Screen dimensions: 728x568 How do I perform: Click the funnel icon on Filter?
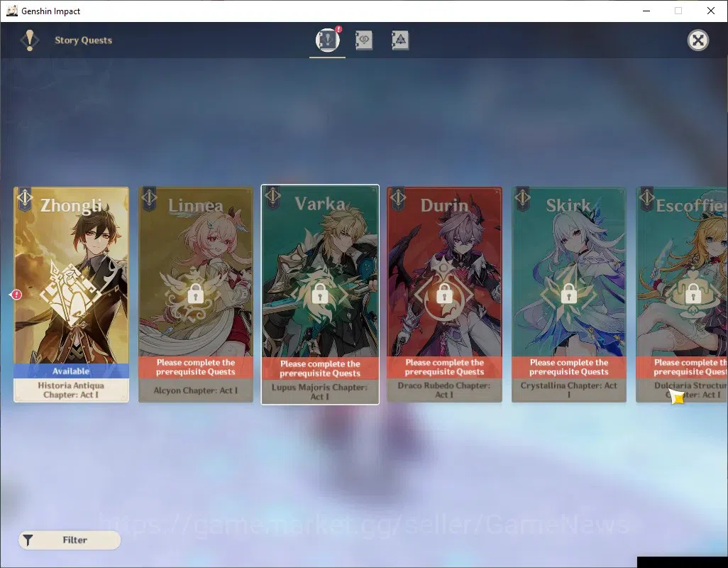click(x=28, y=540)
